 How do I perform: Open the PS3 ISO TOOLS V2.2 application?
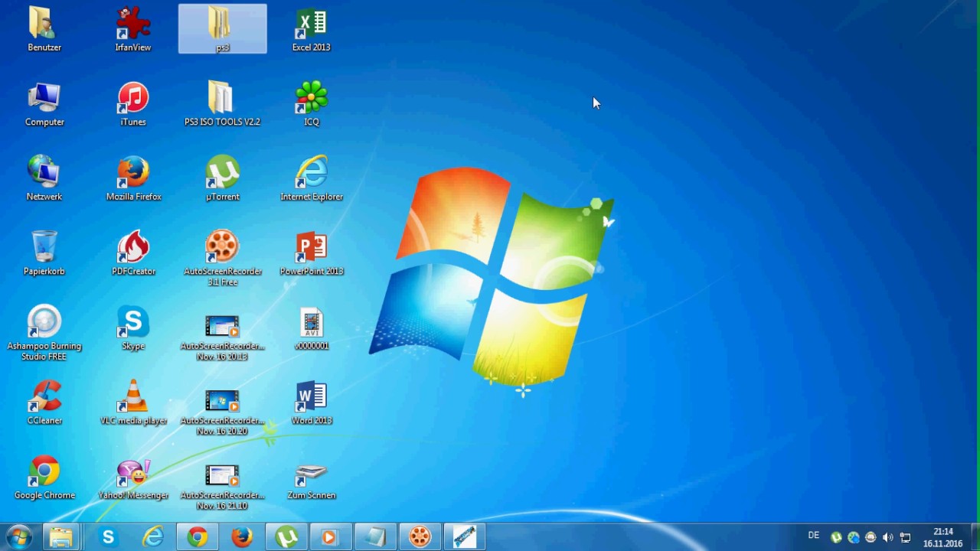point(222,98)
